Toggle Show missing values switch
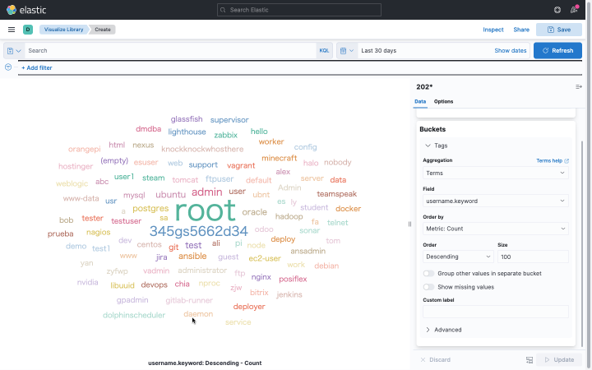Viewport: 592px width, 370px height. tap(429, 287)
